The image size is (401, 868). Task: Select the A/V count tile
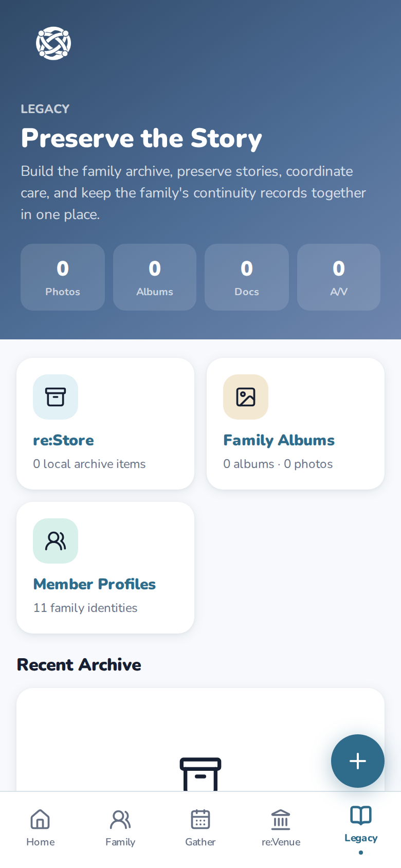click(x=339, y=277)
